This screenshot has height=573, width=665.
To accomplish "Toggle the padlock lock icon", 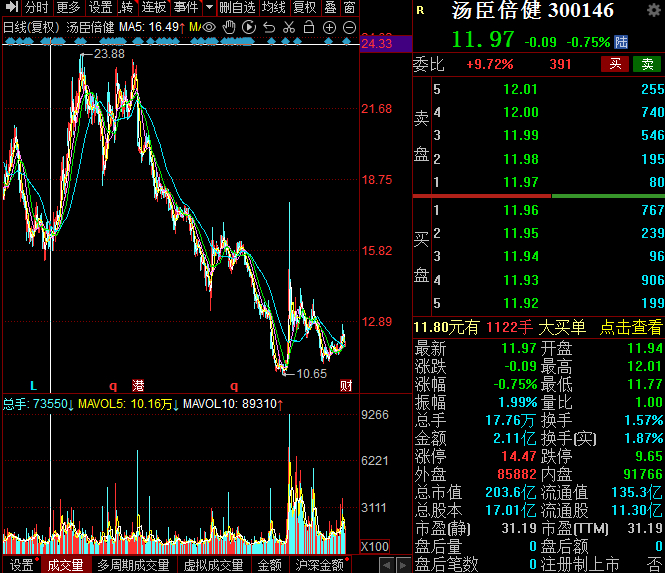I will [309, 27].
